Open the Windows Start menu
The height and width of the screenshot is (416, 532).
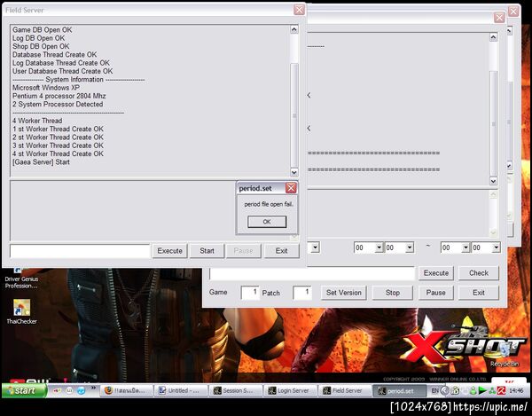point(24,390)
